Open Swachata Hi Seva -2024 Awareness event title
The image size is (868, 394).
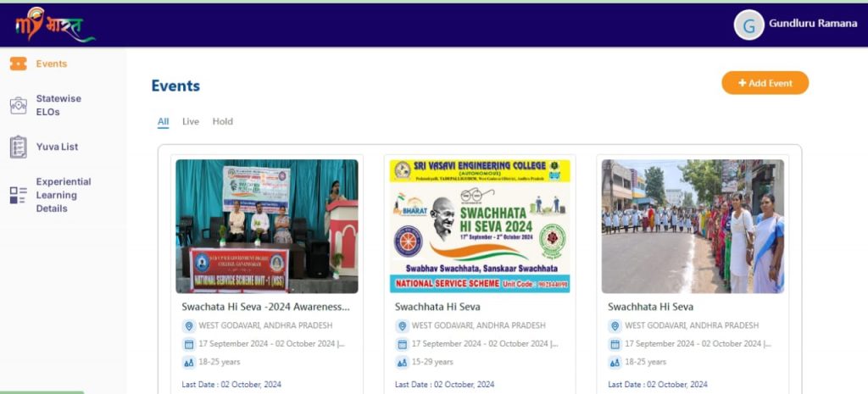(x=265, y=307)
